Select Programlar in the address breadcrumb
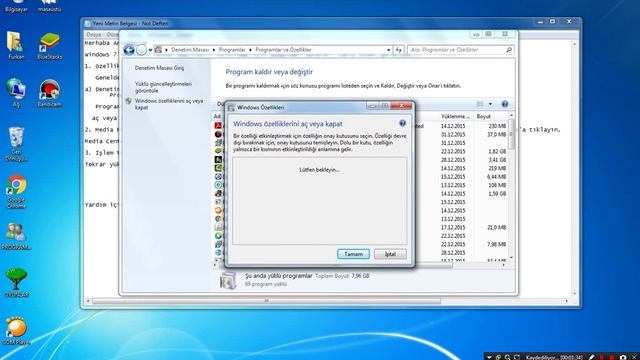 [232, 50]
